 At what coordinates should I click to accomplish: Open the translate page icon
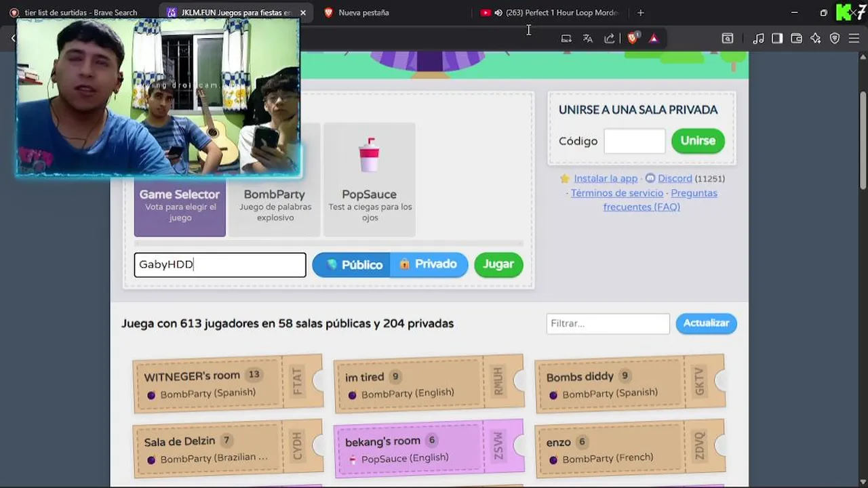tap(588, 39)
